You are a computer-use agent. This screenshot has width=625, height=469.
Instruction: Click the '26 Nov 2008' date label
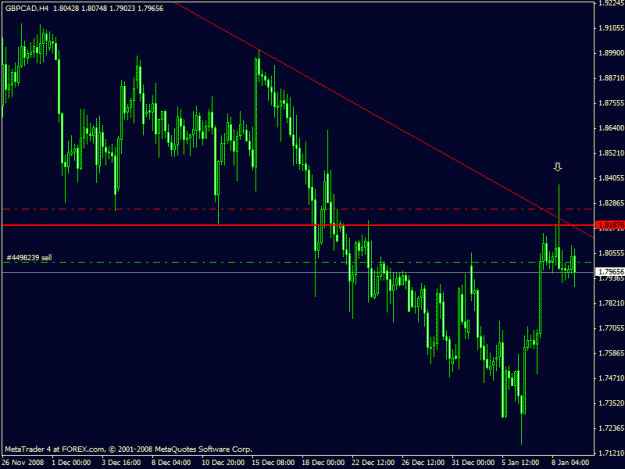[22, 463]
